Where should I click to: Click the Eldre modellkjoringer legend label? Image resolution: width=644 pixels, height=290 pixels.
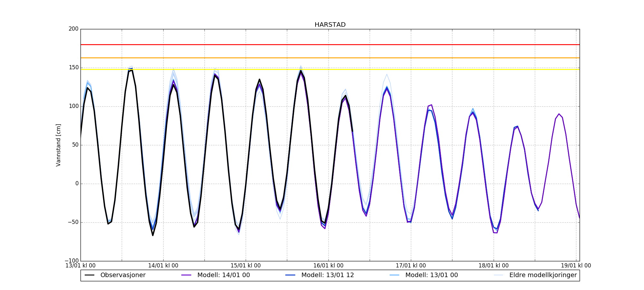(x=543, y=275)
